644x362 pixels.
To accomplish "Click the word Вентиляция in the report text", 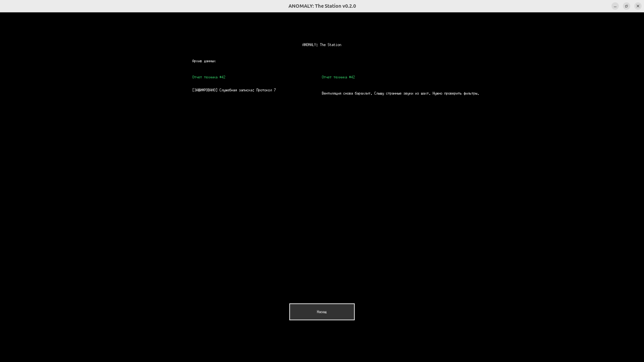I will click(331, 94).
